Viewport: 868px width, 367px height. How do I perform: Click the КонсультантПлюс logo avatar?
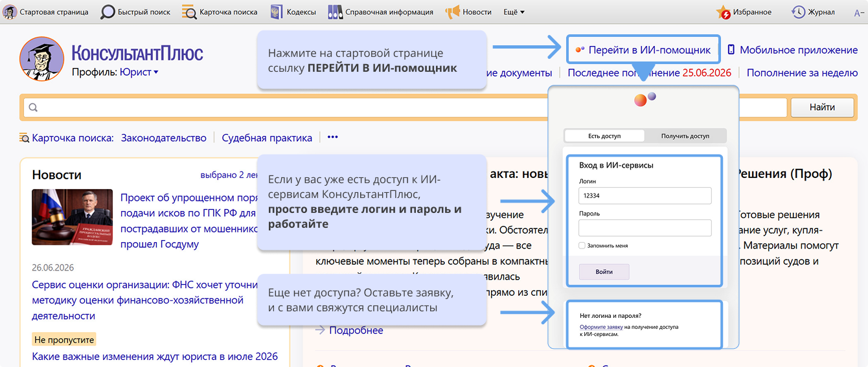(x=41, y=59)
